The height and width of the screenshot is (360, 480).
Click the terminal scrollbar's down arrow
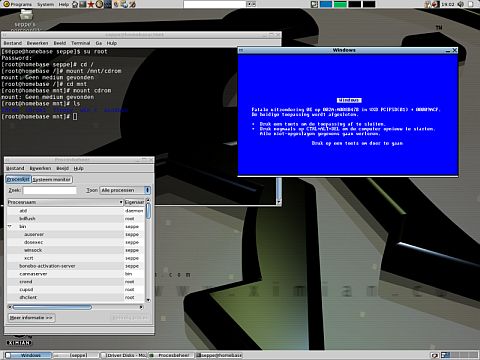point(279,202)
